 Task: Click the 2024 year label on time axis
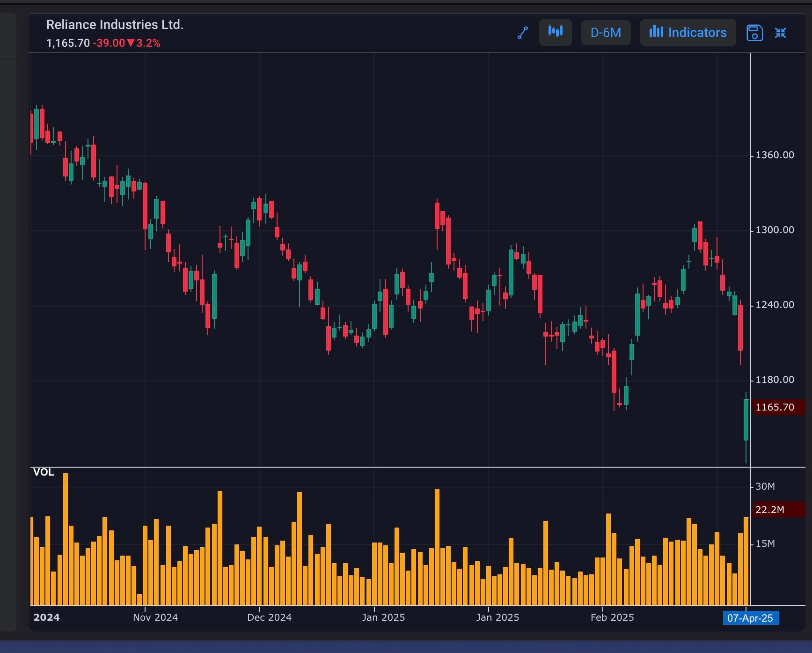(x=47, y=617)
